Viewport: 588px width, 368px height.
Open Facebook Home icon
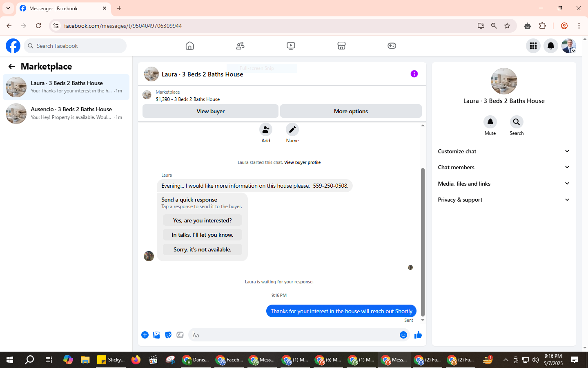click(189, 46)
